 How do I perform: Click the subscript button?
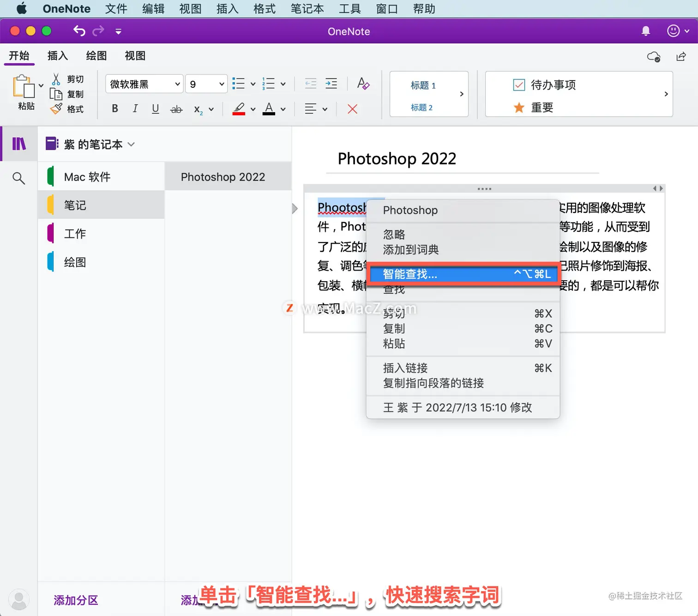[x=198, y=109]
